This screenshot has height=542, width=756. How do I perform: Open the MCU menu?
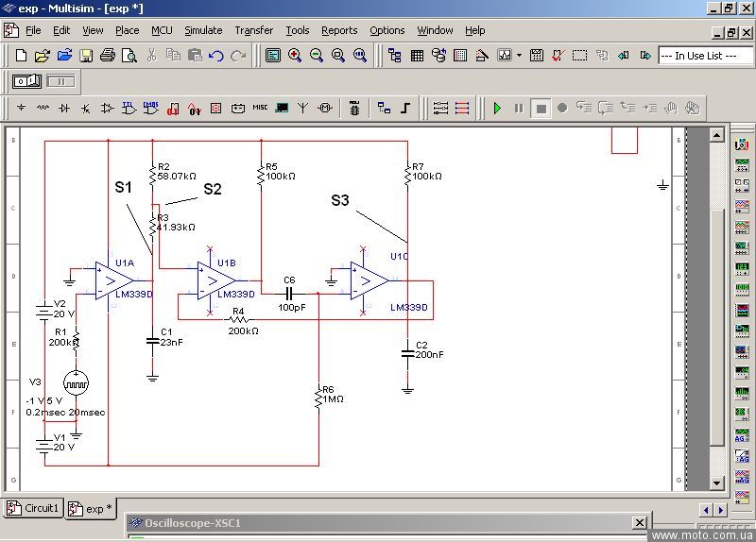point(162,30)
